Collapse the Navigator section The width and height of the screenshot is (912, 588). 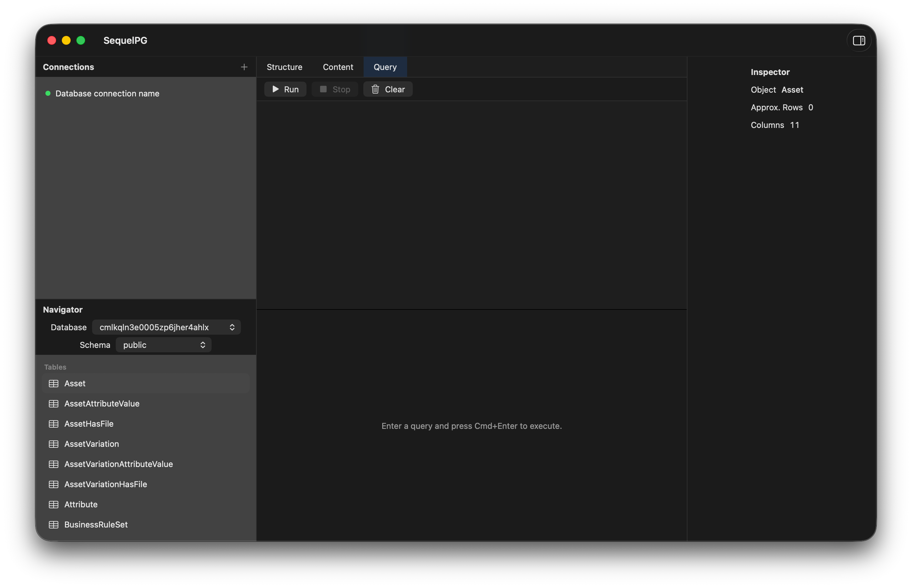63,309
